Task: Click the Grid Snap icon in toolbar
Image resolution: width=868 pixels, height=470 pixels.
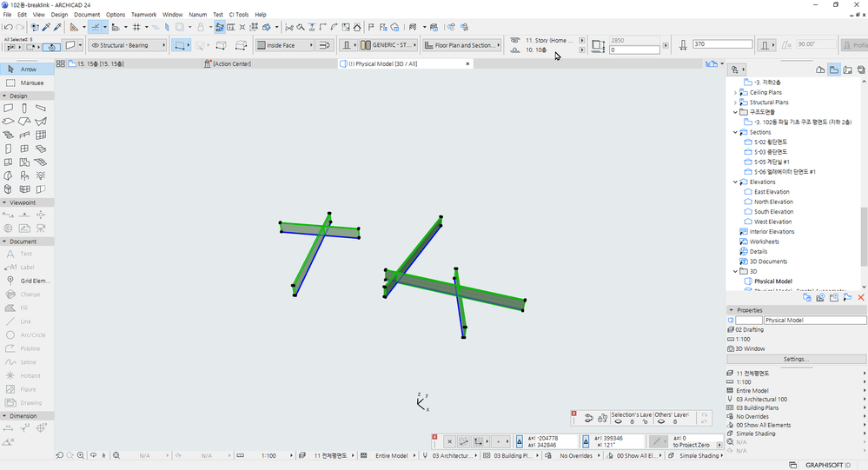Action: click(136, 27)
